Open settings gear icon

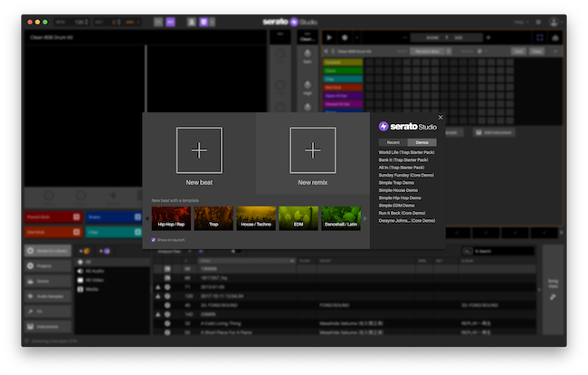[x=538, y=22]
